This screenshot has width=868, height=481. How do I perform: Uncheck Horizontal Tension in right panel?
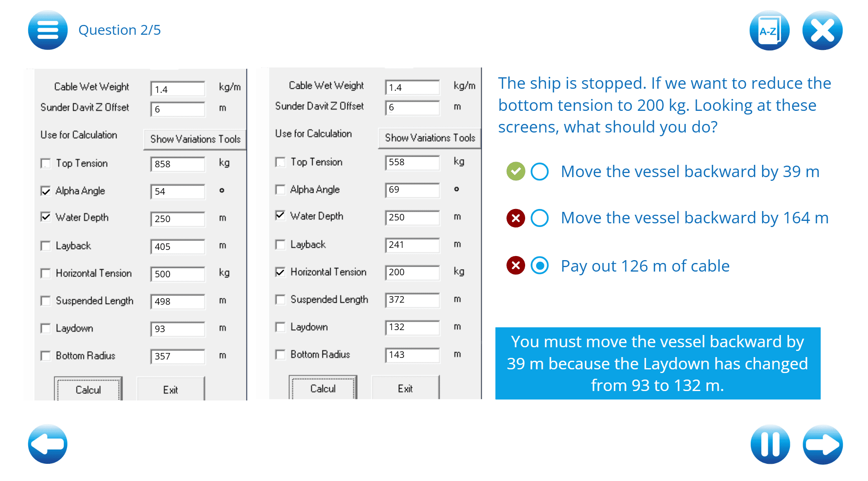click(280, 272)
